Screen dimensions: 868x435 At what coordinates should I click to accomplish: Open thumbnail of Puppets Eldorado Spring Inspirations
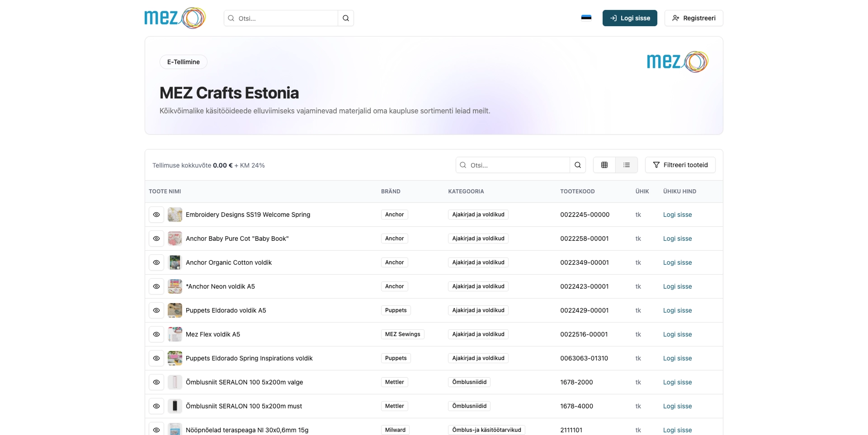coord(175,358)
